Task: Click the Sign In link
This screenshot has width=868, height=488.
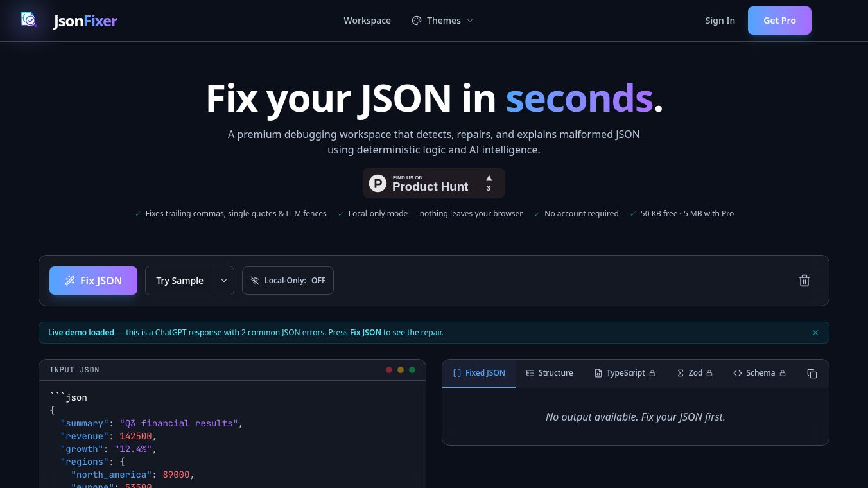Action: (720, 20)
